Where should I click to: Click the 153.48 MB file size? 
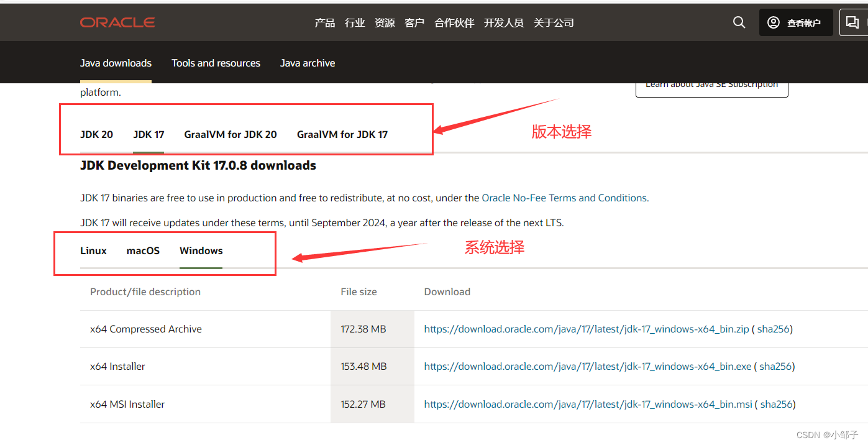(x=363, y=366)
